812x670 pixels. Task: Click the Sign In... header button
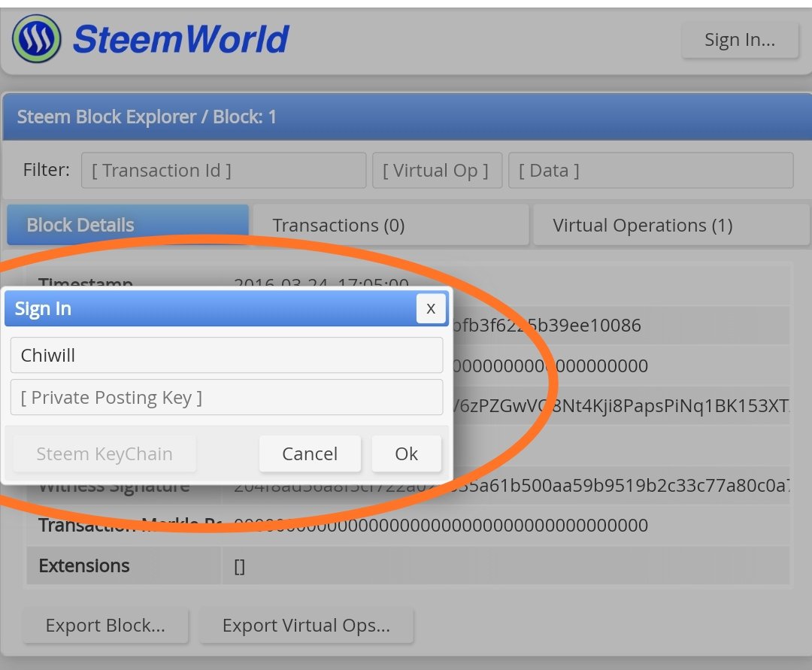pyautogui.click(x=740, y=40)
